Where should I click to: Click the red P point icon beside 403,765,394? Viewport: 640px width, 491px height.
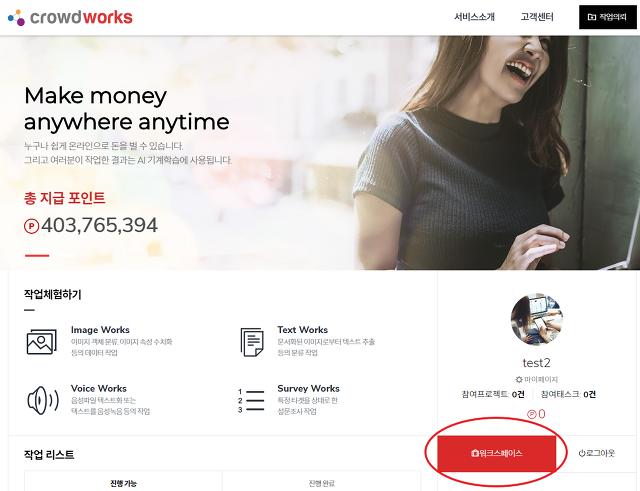[31, 226]
